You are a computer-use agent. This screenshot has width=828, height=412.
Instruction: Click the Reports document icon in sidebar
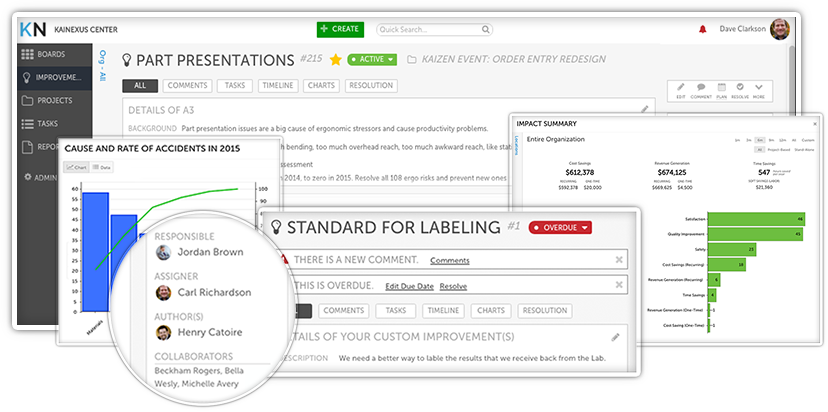point(27,147)
